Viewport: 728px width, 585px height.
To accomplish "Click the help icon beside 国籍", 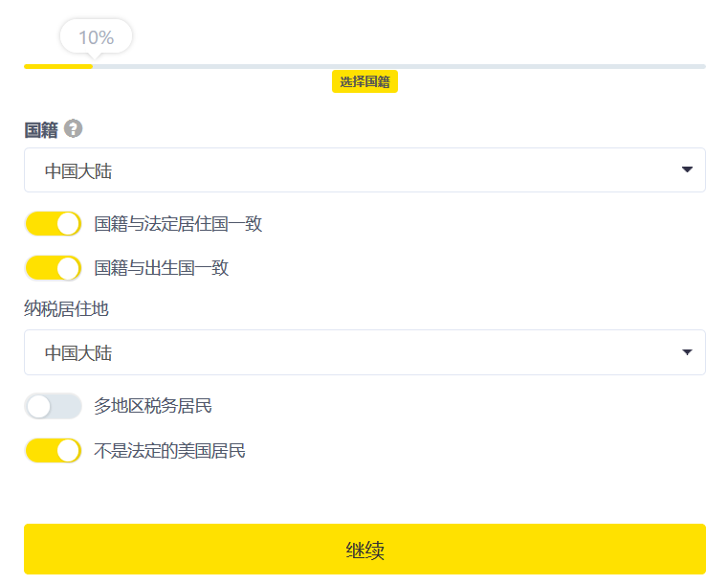I will 74,128.
